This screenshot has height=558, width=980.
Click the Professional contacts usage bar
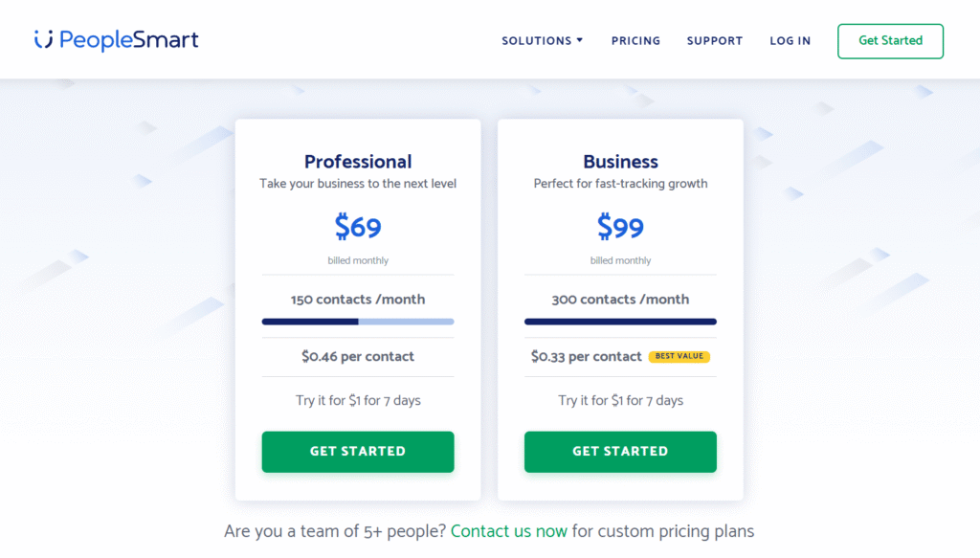tap(357, 322)
